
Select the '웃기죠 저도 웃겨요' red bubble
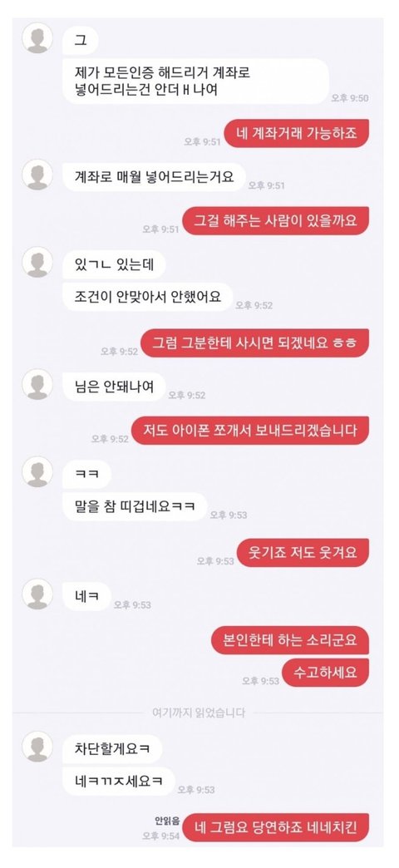click(x=303, y=553)
